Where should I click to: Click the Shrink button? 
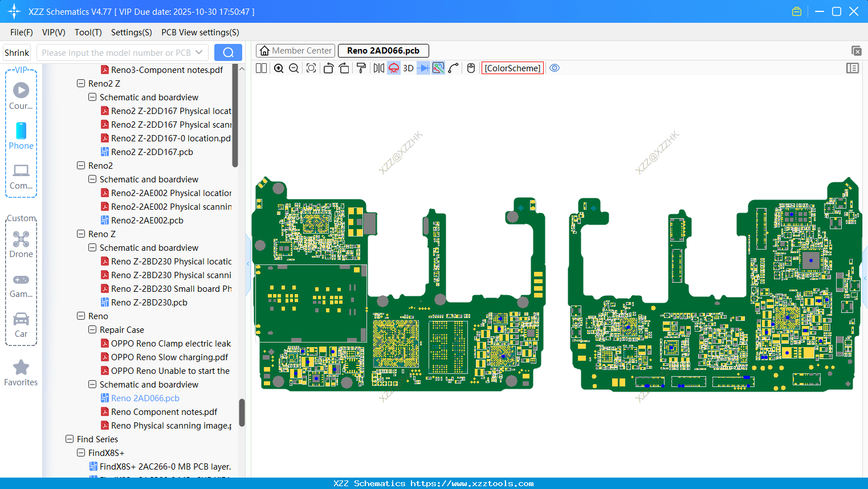point(17,52)
